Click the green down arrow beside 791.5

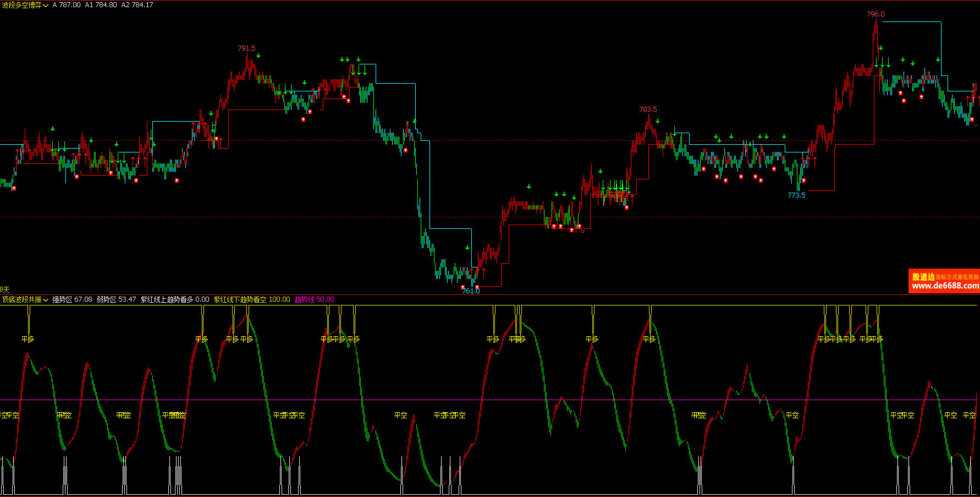point(258,56)
